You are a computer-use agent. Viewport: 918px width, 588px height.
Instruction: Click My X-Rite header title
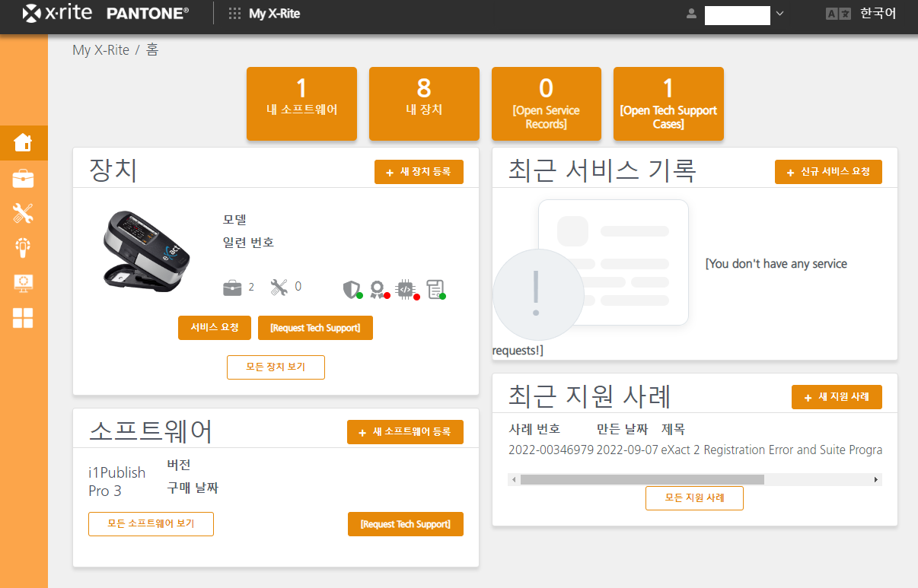(x=274, y=14)
